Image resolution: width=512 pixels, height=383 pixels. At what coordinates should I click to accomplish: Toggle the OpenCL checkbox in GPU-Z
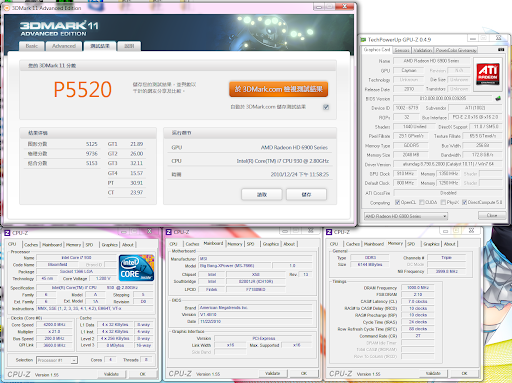397,202
